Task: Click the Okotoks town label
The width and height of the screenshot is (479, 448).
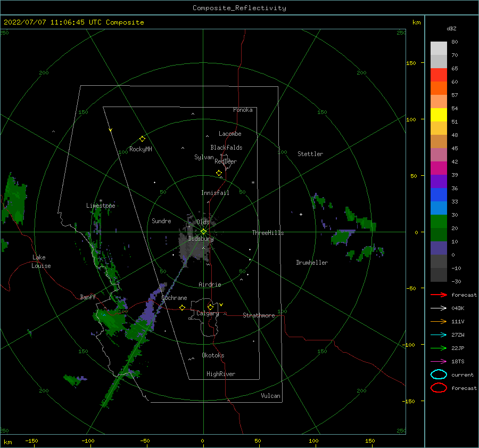Action: coord(213,355)
